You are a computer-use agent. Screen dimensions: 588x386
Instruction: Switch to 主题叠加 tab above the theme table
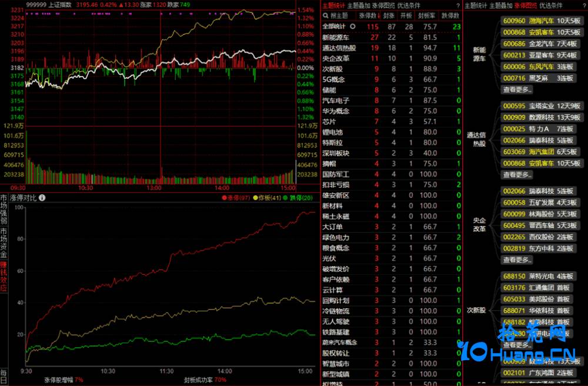(x=359, y=6)
